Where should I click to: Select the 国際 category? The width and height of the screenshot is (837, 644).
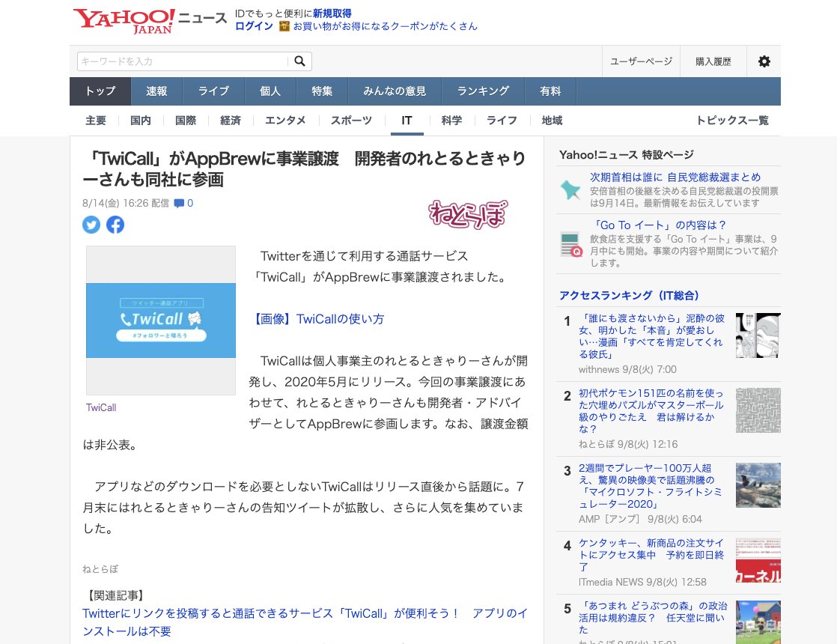[x=186, y=121]
